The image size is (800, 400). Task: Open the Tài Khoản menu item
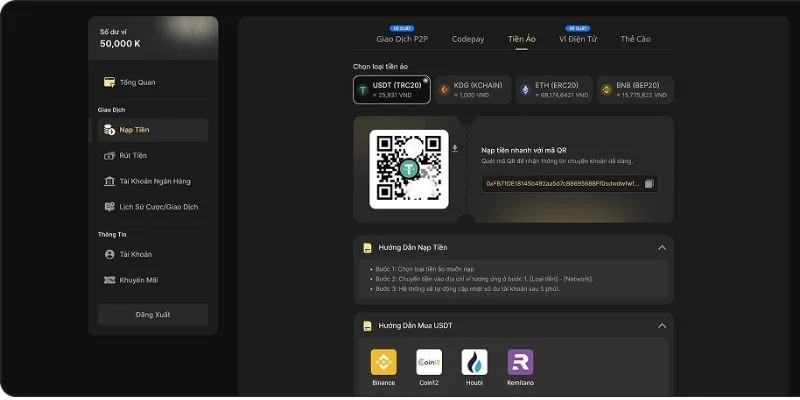coord(153,254)
